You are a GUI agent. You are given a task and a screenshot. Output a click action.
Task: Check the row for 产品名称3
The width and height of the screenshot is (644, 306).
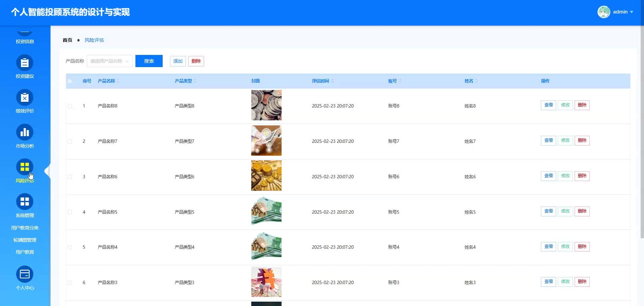70,282
